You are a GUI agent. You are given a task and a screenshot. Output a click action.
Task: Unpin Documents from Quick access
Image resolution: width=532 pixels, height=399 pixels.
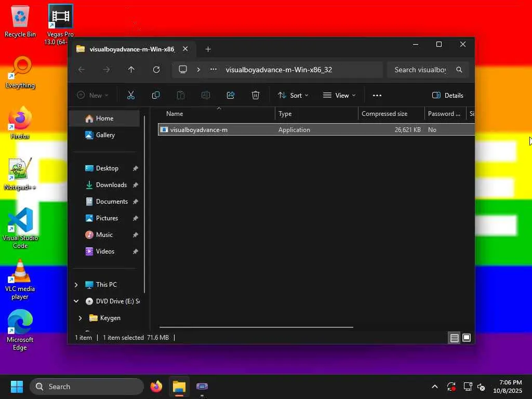(x=136, y=202)
